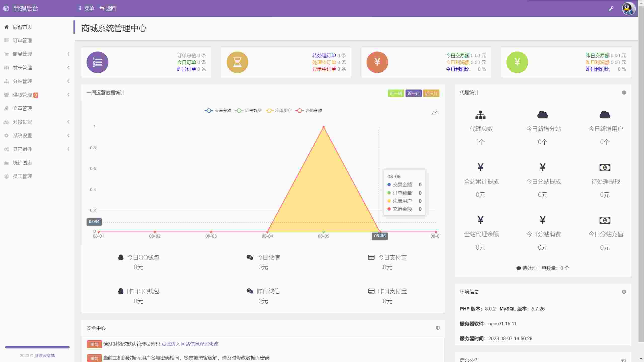This screenshot has width=644, height=362.
Task: Click the purple order list circle icon
Action: (97, 62)
